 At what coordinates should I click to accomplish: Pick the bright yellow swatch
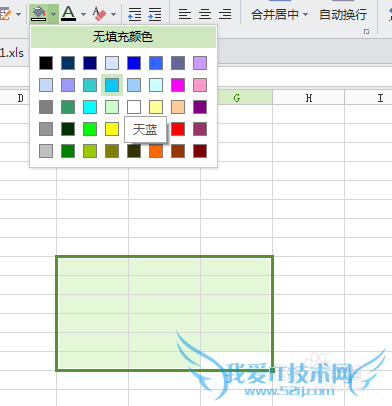[x=112, y=129]
